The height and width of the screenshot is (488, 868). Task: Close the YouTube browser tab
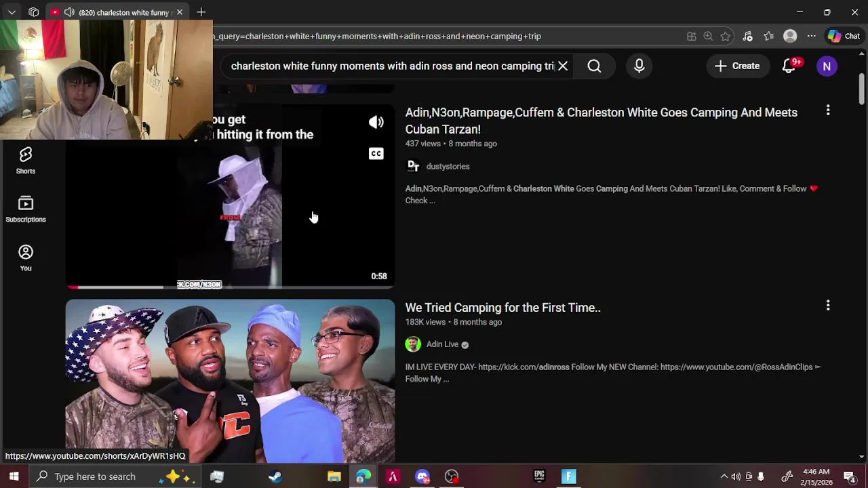[179, 12]
